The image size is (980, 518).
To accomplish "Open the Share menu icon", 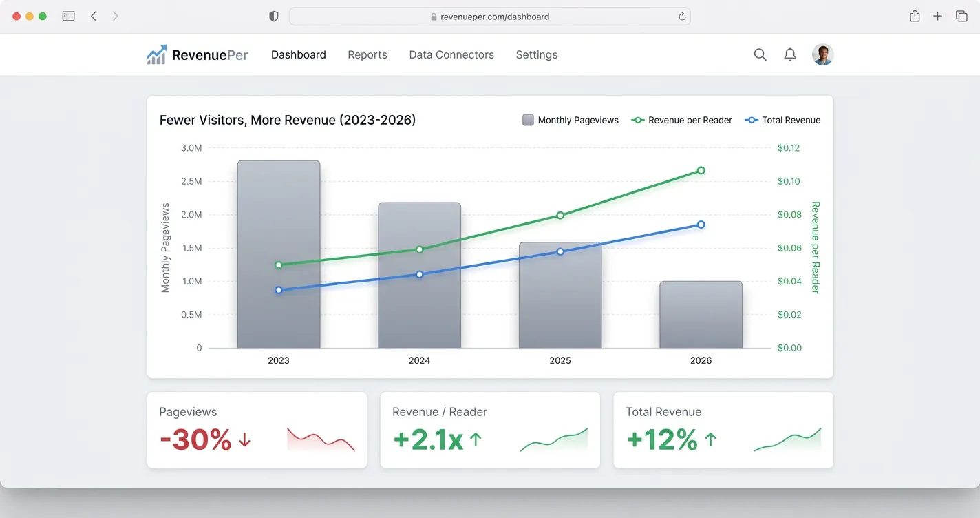I will click(x=915, y=16).
